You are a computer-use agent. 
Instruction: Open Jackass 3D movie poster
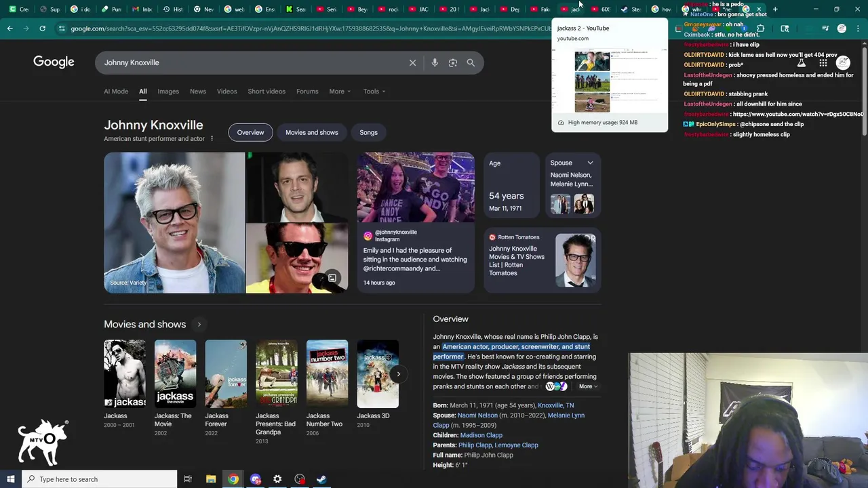(x=378, y=373)
